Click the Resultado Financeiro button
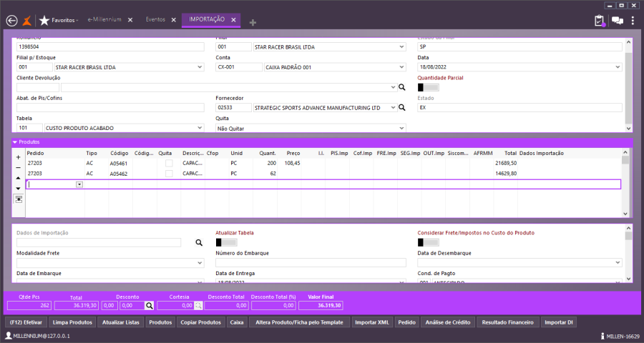Image resolution: width=644 pixels, height=343 pixels. coord(507,322)
